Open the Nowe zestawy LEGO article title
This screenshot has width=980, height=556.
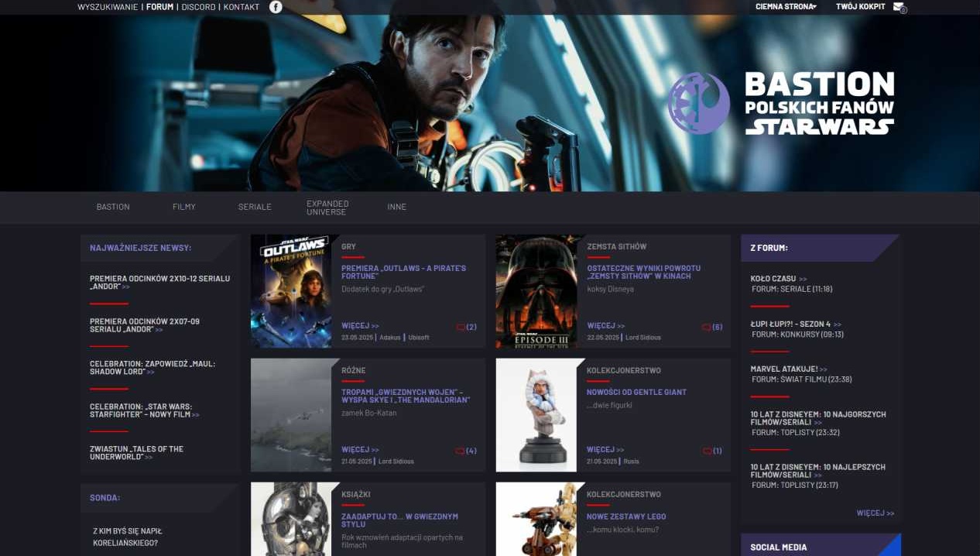click(626, 517)
